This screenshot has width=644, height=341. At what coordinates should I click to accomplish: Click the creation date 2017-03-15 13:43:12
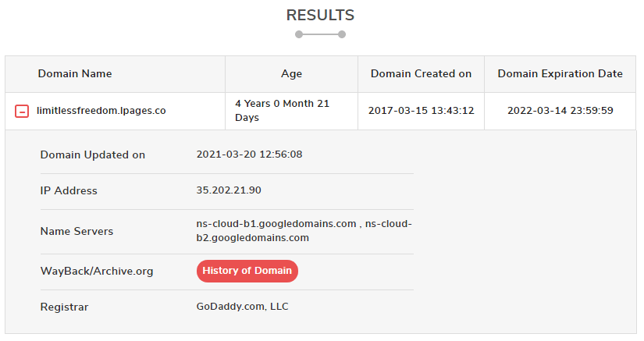421,111
